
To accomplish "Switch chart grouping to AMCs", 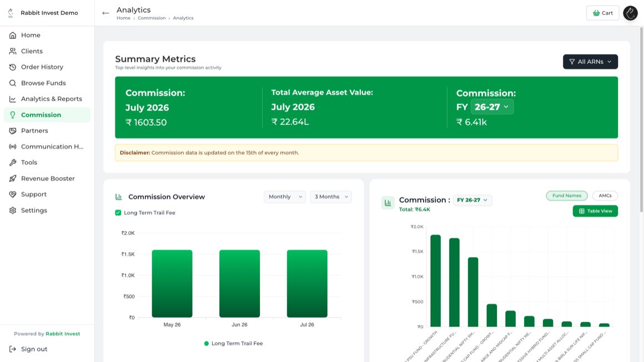I will pyautogui.click(x=605, y=195).
